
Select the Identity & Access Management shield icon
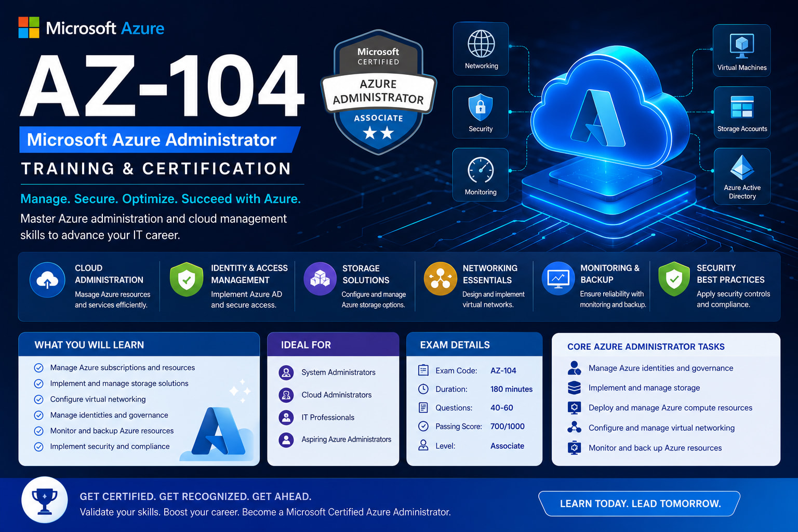187,280
